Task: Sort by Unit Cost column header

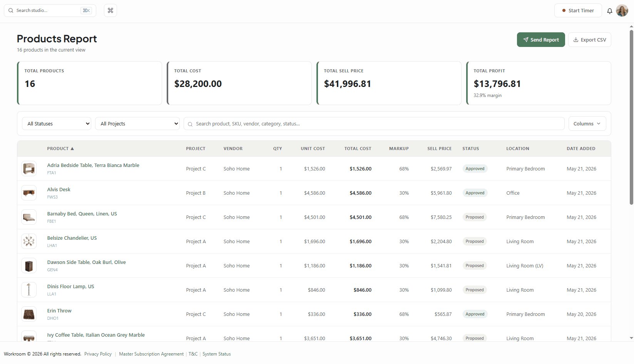Action: 313,149
